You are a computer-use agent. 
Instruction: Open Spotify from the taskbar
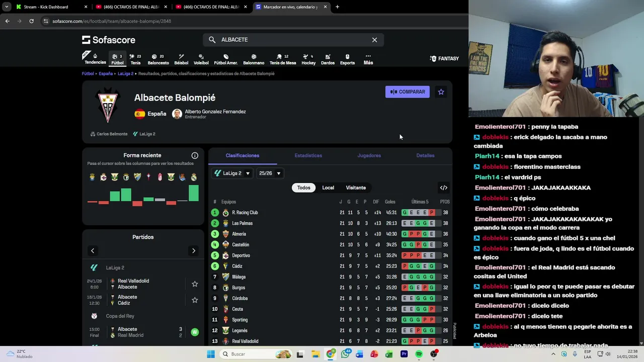tap(419, 354)
